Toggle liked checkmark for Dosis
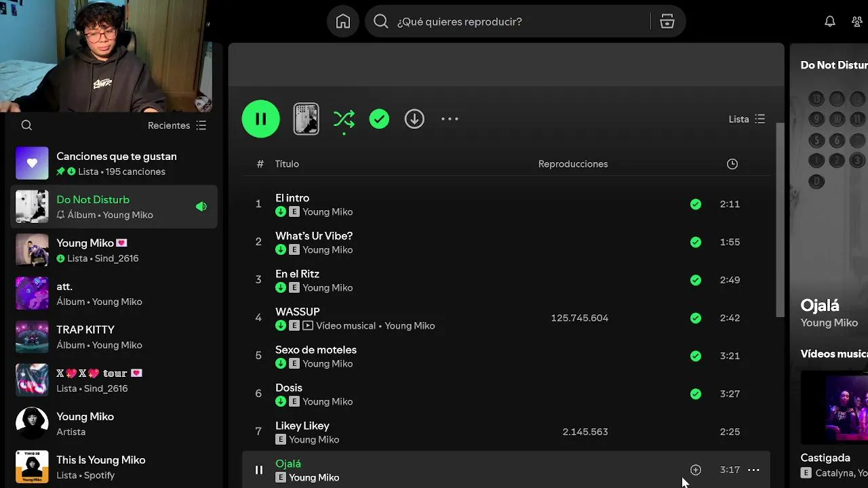868x488 pixels. coord(696,394)
